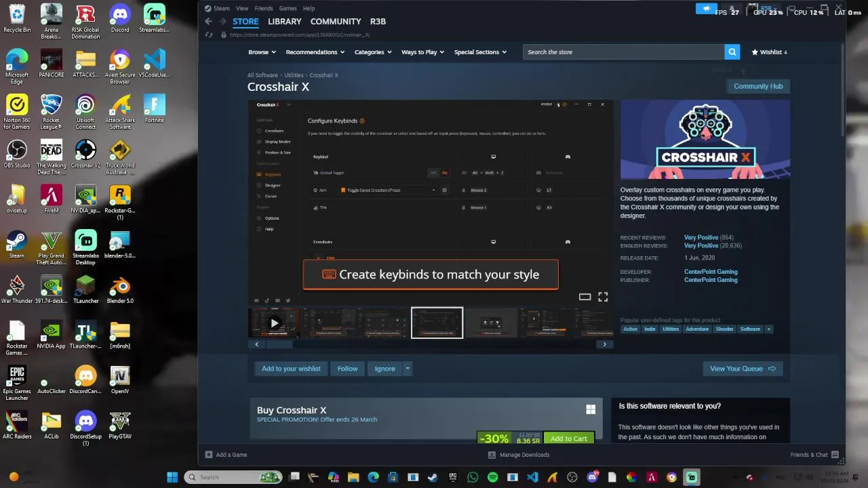The height and width of the screenshot is (488, 868).
Task: Select the Indie tag
Action: [650, 329]
